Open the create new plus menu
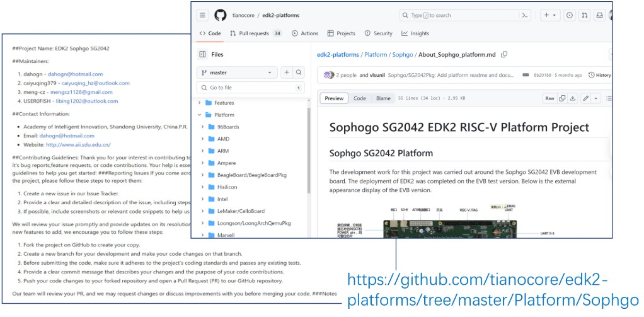This screenshot has width=644, height=317. pos(550,16)
